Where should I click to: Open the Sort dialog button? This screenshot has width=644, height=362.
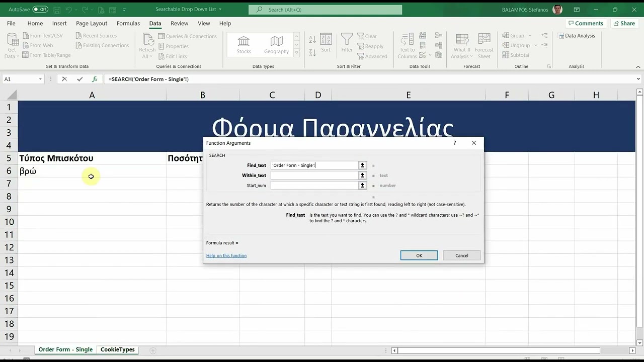pyautogui.click(x=326, y=43)
